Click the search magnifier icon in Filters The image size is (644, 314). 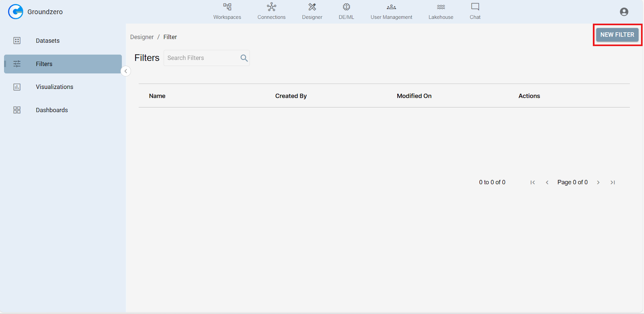click(244, 58)
